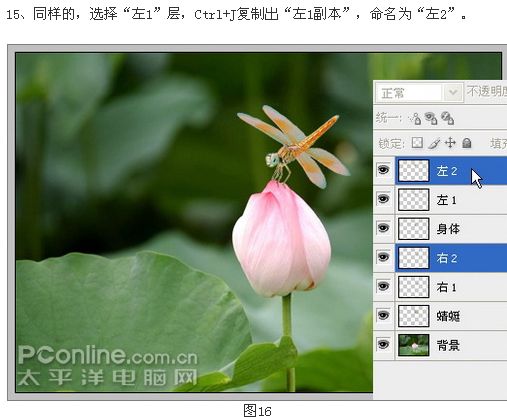Click the lock all padlock icon
The width and height of the screenshot is (507, 417).
[467, 143]
